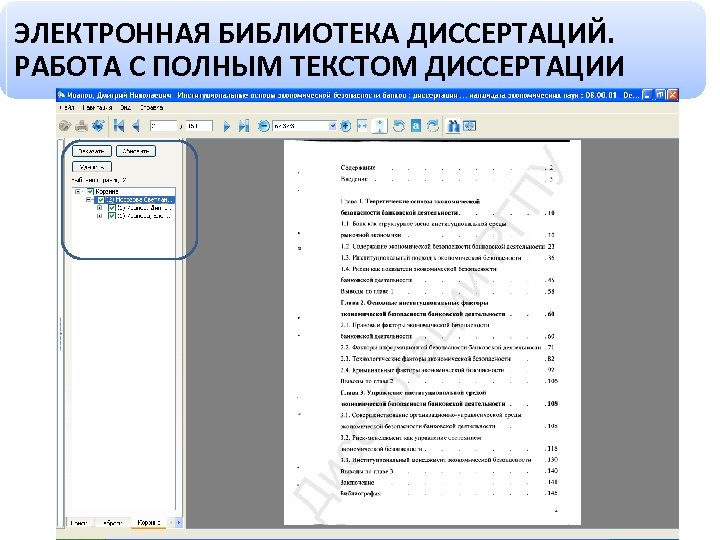720x540 pixels.
Task: Click the blue 'a' text icon
Action: pos(416,126)
